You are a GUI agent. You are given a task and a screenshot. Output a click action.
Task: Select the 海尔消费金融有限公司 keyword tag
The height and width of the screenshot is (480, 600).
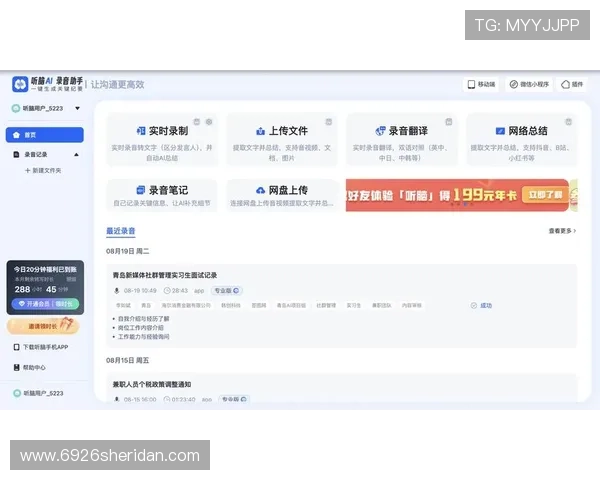tap(186, 305)
